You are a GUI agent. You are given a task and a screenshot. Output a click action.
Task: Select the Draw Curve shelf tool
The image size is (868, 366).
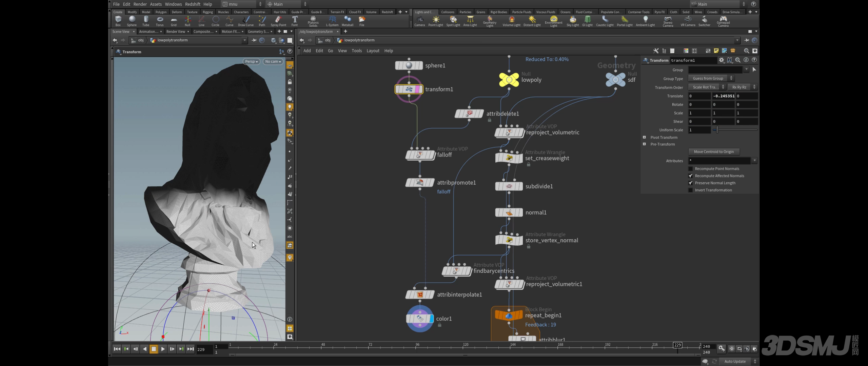tap(246, 21)
